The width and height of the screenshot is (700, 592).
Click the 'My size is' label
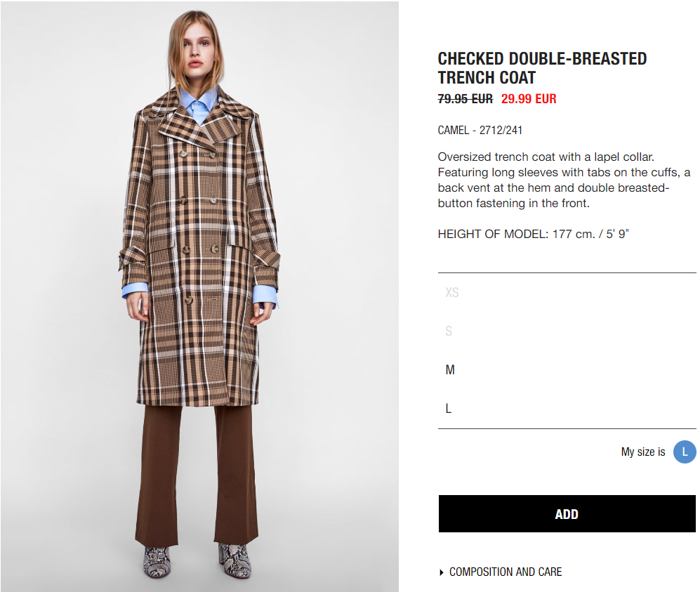tap(643, 452)
